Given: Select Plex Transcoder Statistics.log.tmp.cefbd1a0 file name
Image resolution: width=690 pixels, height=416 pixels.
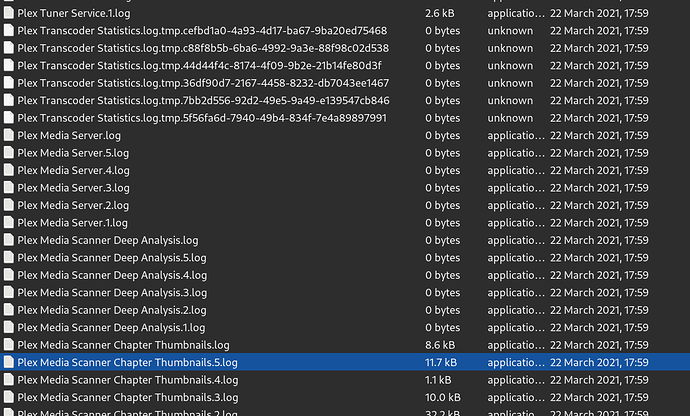Looking at the screenshot, I should click(x=202, y=30).
